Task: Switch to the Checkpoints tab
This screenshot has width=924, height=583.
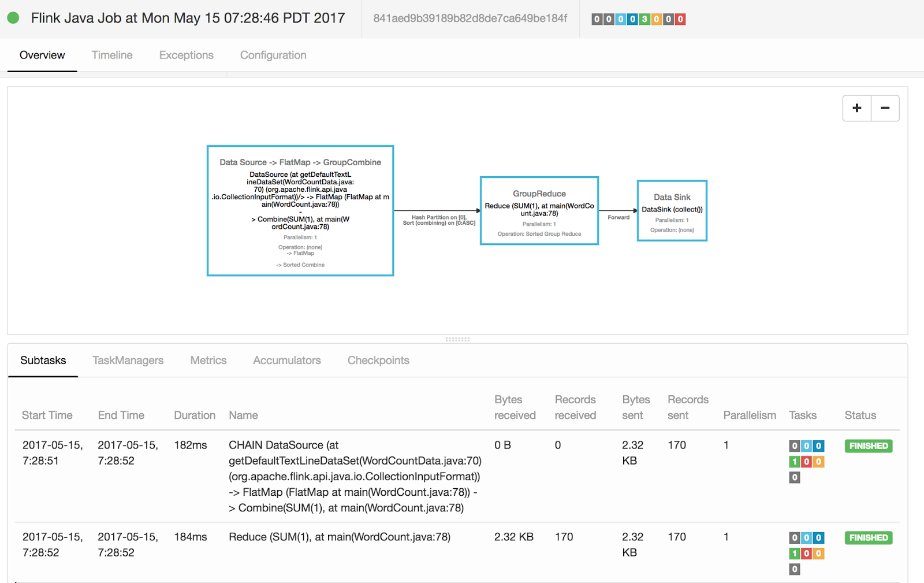Action: tap(378, 360)
